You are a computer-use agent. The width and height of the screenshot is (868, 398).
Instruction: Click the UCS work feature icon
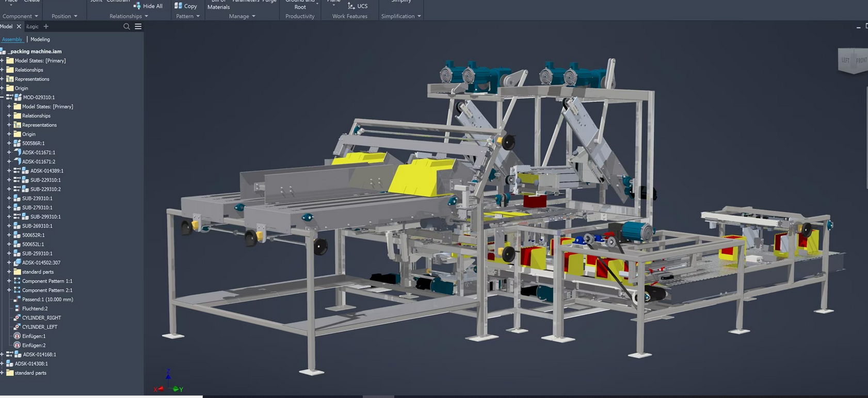[x=357, y=6]
